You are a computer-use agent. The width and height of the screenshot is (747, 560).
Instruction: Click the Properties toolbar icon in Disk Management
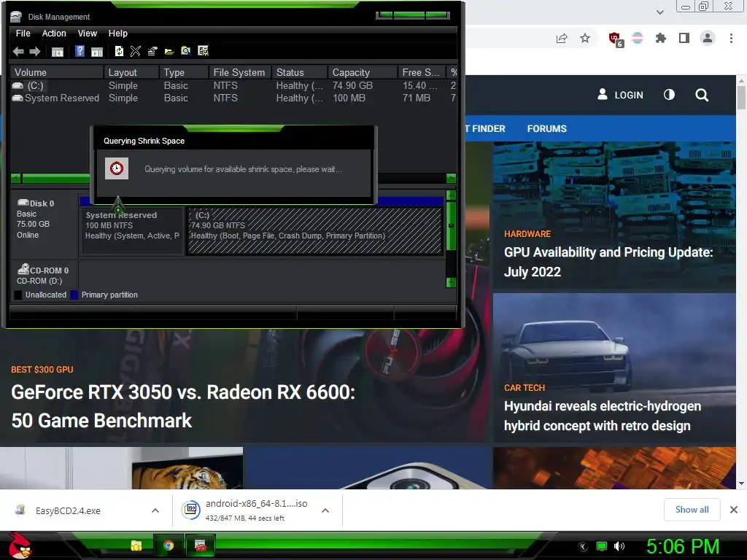152,51
